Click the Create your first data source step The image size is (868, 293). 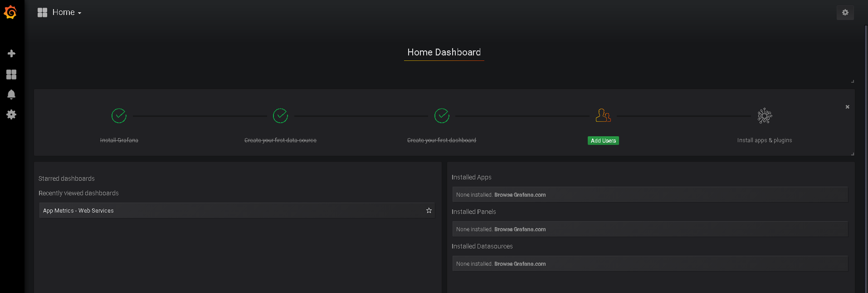coord(280,140)
